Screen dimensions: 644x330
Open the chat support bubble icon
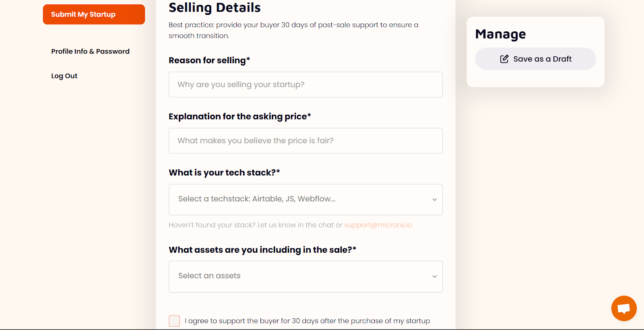[623, 308]
